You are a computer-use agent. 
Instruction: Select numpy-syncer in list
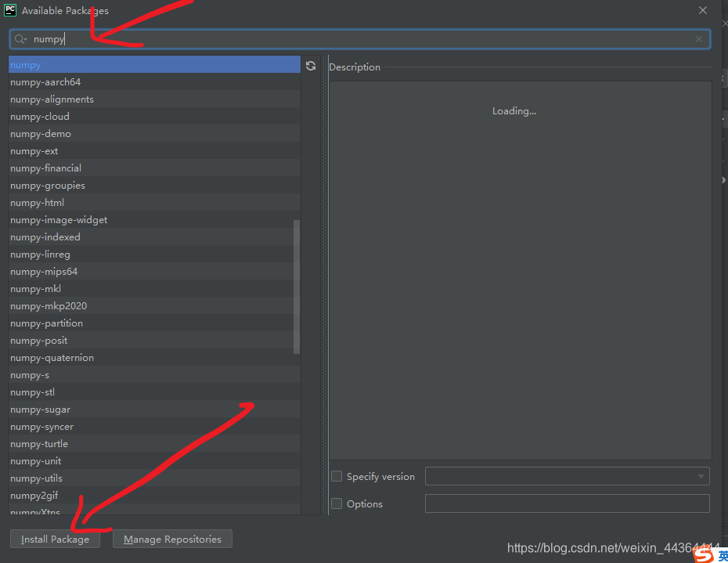(155, 427)
